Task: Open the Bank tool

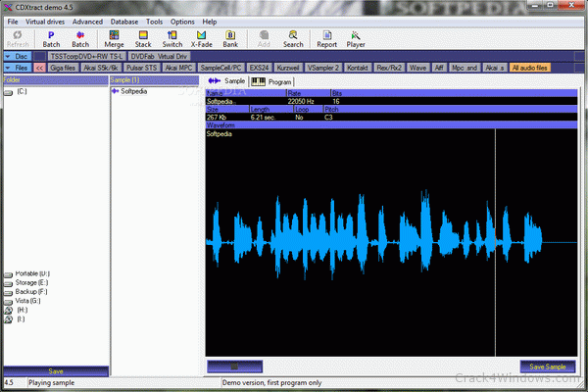Action: (230, 39)
